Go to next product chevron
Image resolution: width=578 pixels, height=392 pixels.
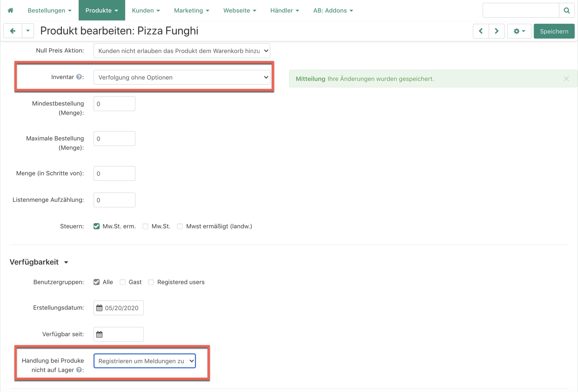point(497,31)
